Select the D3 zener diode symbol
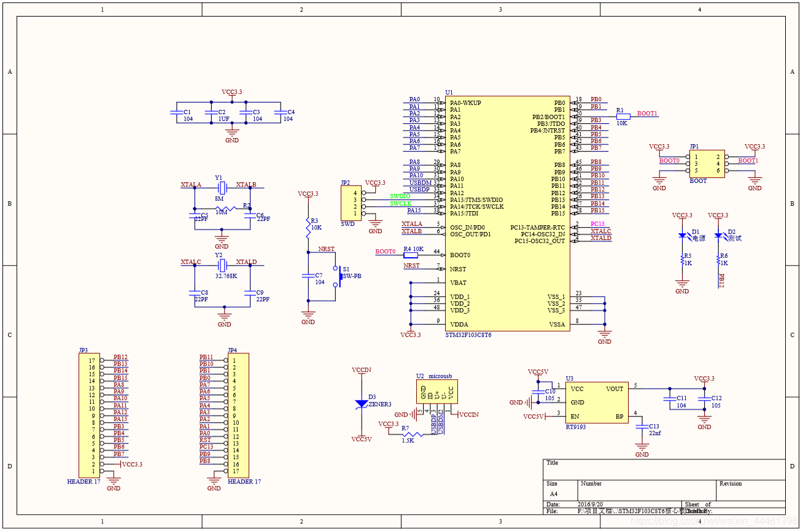The height and width of the screenshot is (532, 803). click(362, 404)
